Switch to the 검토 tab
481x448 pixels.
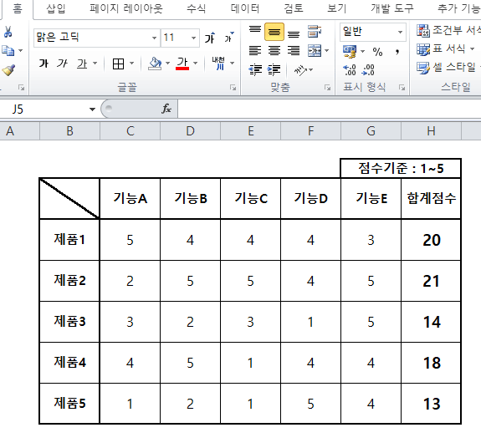(x=294, y=8)
